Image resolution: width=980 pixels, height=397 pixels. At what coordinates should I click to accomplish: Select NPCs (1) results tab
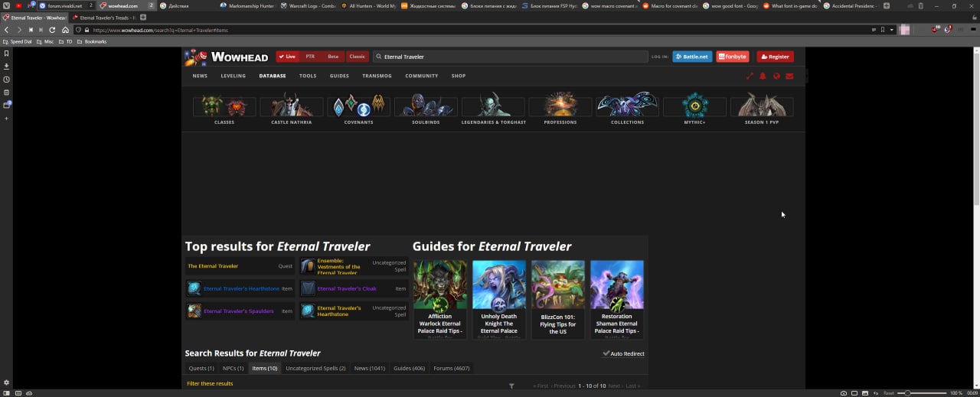(x=234, y=368)
